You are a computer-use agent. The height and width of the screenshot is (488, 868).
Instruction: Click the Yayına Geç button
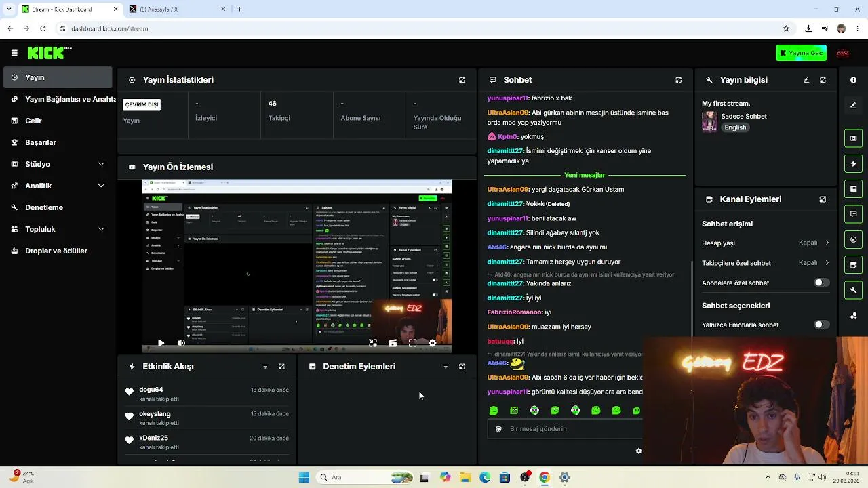[801, 53]
